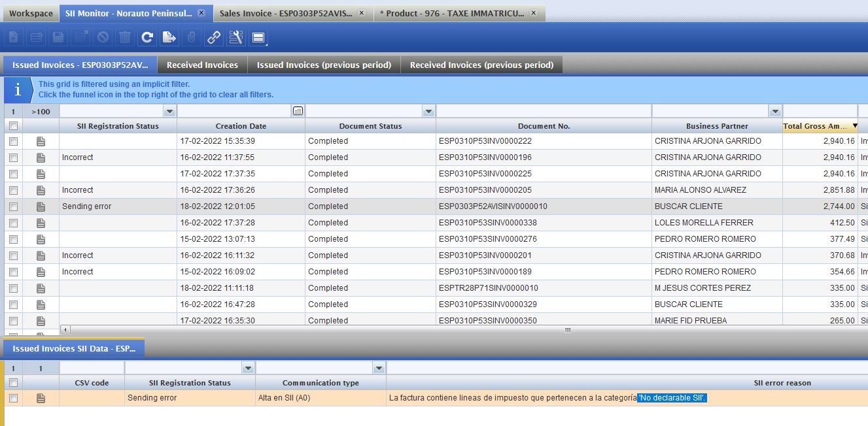Select the checkbox of the SII Data row

pyautogui.click(x=13, y=398)
